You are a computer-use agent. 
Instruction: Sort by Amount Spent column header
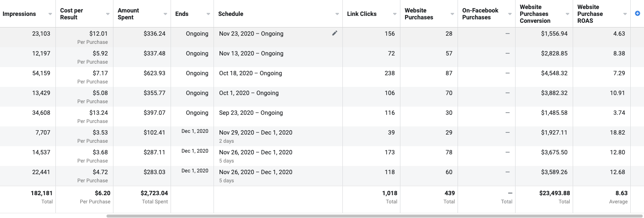pyautogui.click(x=128, y=14)
